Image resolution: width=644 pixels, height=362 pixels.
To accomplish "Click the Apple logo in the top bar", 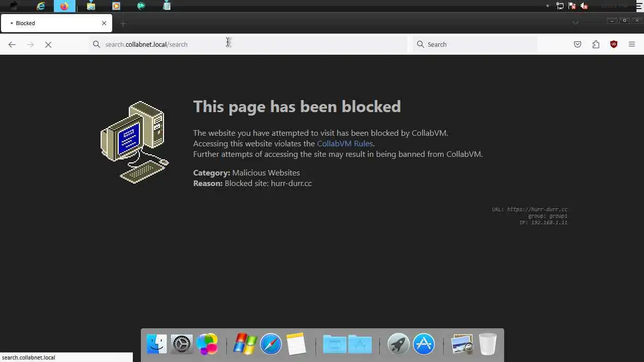I will (14, 6).
